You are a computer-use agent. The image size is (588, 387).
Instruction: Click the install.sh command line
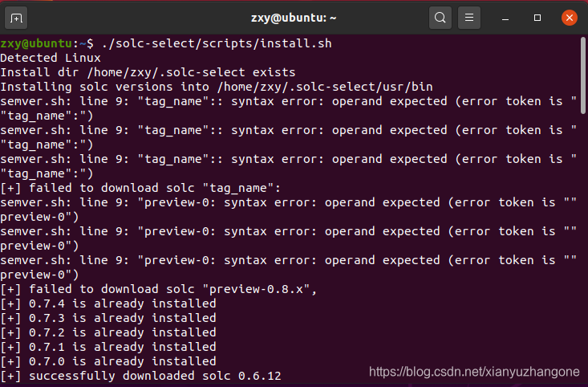click(x=166, y=43)
